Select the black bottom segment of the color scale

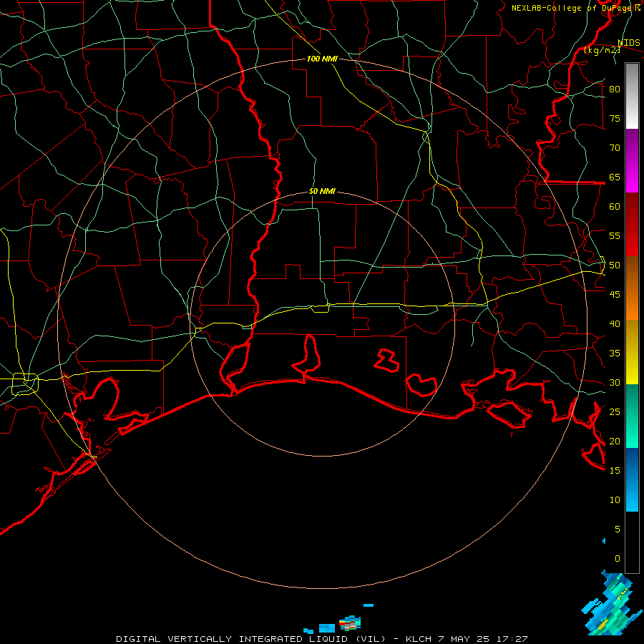[x=632, y=542]
